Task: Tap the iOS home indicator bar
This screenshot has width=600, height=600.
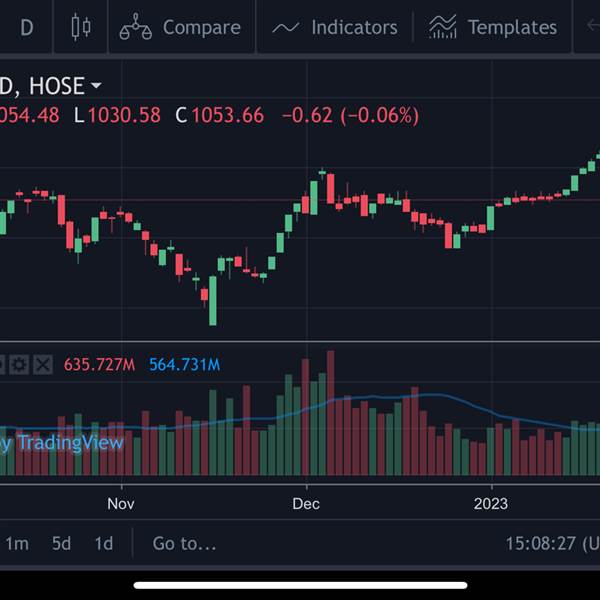Action: click(x=300, y=585)
